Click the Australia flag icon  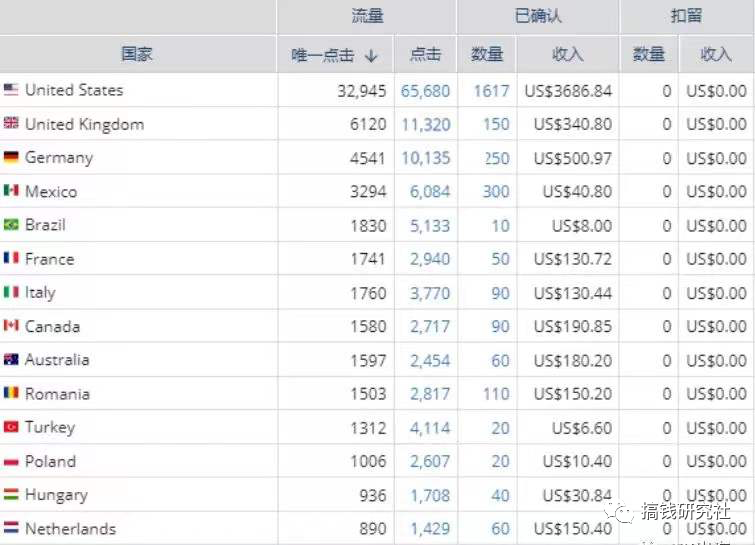11,360
